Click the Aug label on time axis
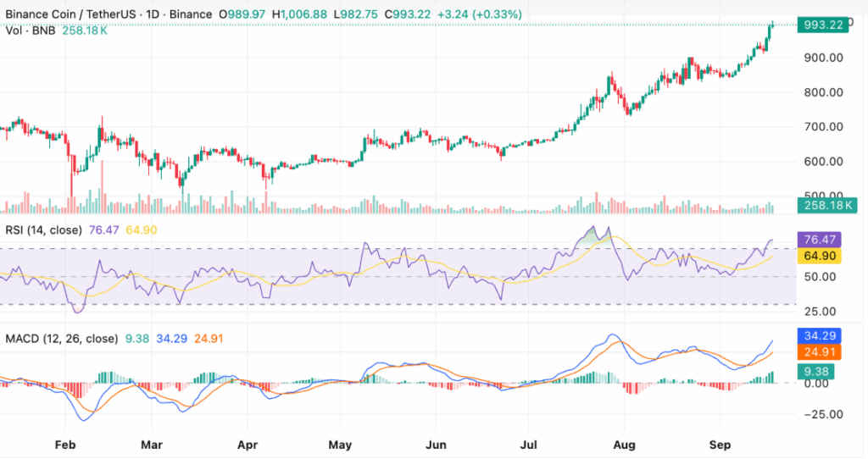This screenshot has height=459, width=868. tap(625, 445)
